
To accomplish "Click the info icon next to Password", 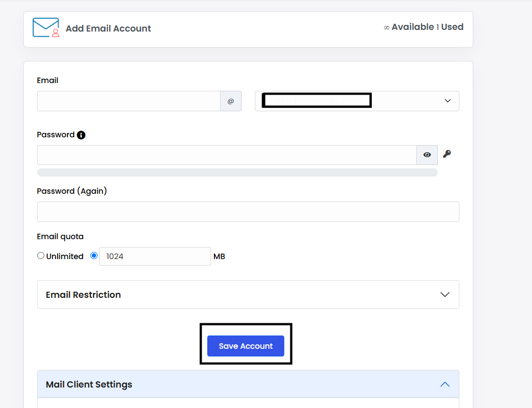I will [81, 135].
